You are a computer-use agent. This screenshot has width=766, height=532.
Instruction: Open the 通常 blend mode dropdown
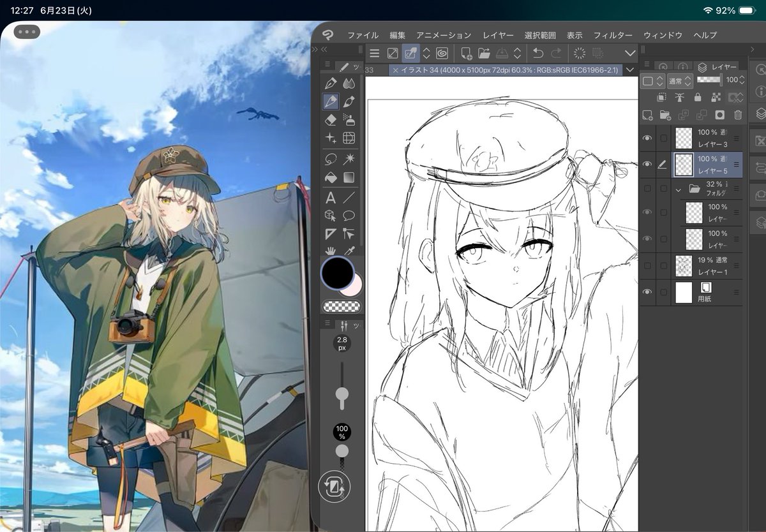(679, 80)
